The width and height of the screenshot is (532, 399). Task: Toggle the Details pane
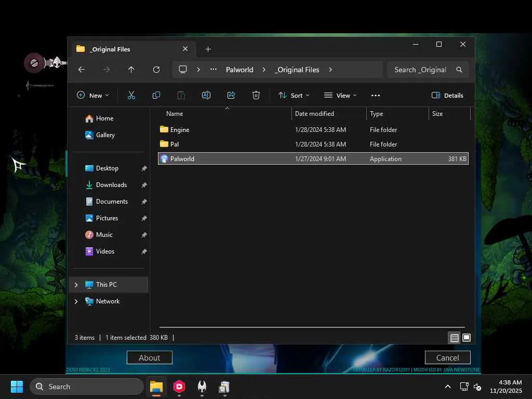[x=447, y=95]
